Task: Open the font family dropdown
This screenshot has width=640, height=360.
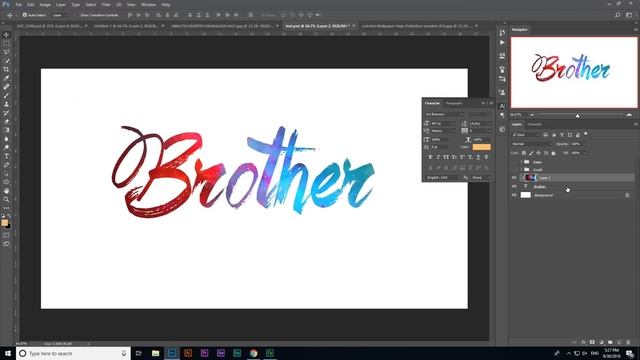Action: click(x=444, y=114)
